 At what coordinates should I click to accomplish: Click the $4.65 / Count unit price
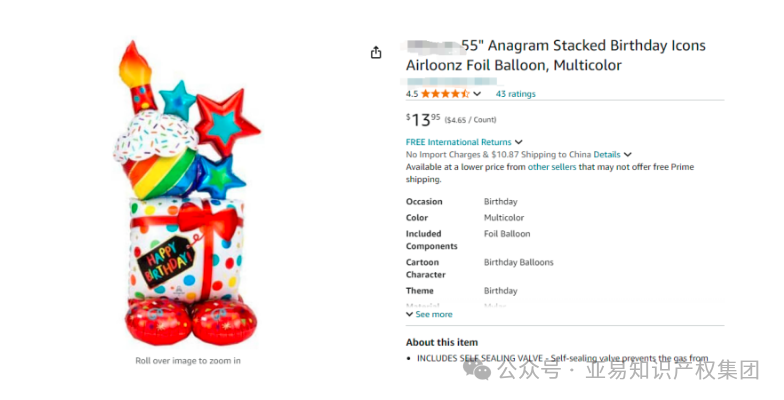point(470,120)
